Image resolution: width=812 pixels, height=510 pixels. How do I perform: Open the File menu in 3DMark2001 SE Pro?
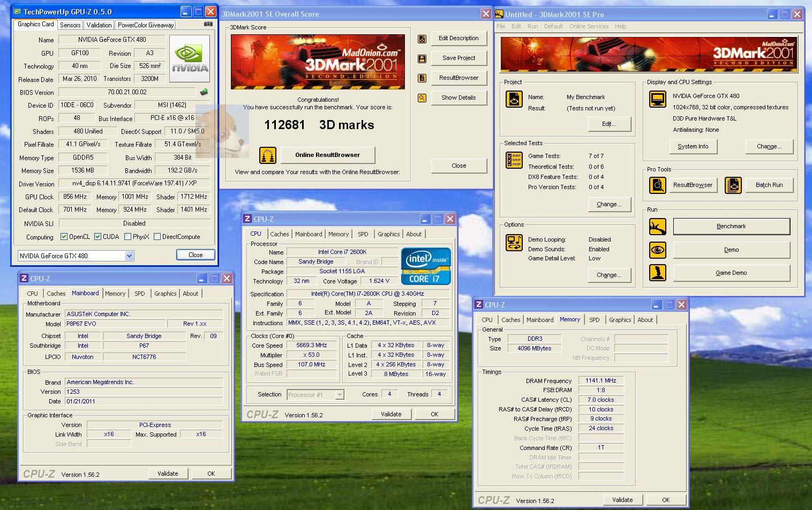[x=501, y=26]
